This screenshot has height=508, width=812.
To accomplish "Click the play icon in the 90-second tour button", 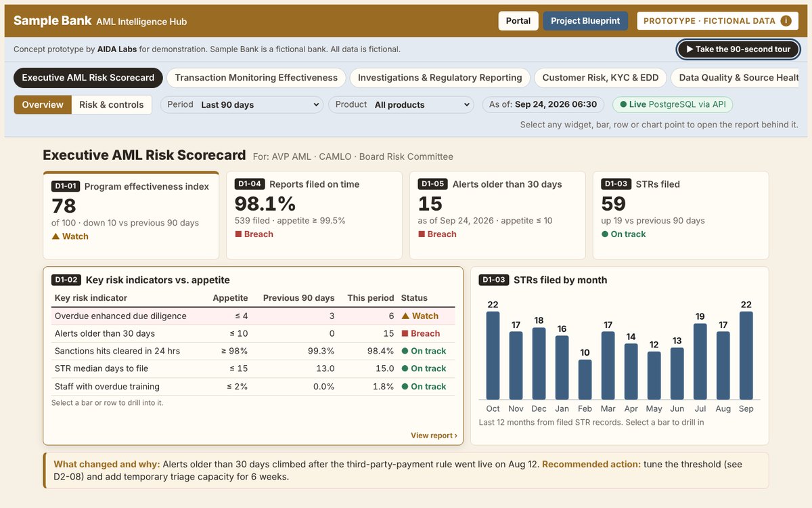I will pos(690,49).
